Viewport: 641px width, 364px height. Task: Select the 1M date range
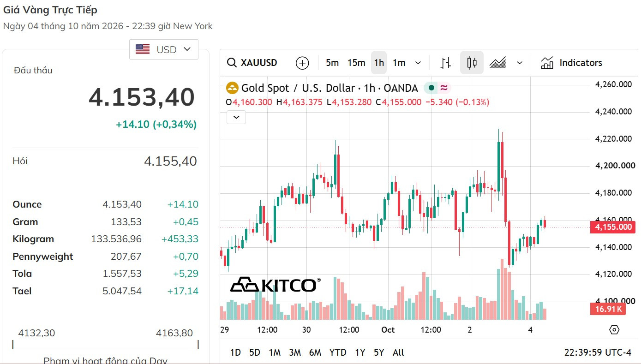(x=275, y=352)
